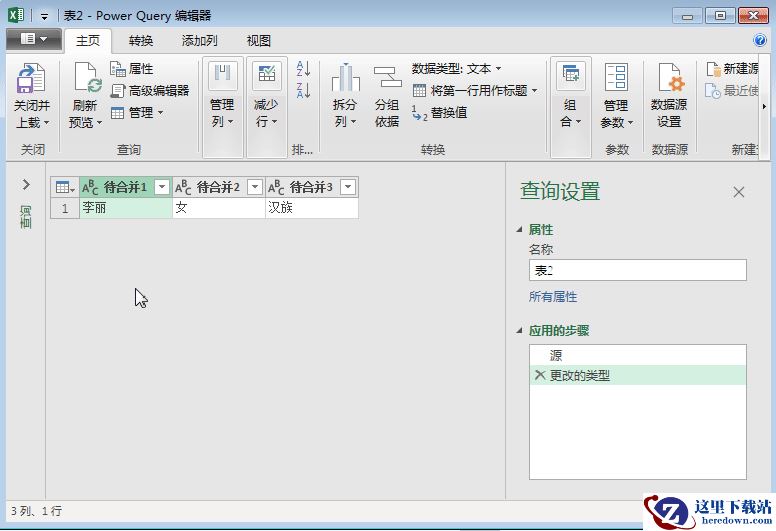This screenshot has width=776, height=531.
Task: Click the status bar text 3 列、1 行
Action: click(x=36, y=511)
